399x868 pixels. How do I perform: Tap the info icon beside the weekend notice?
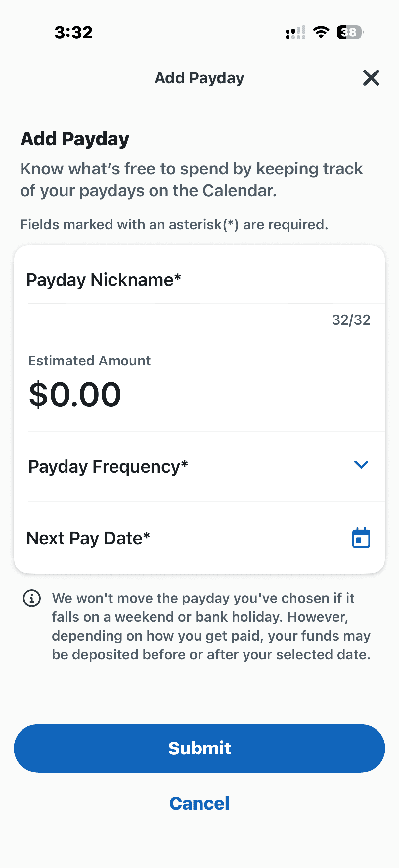point(32,599)
